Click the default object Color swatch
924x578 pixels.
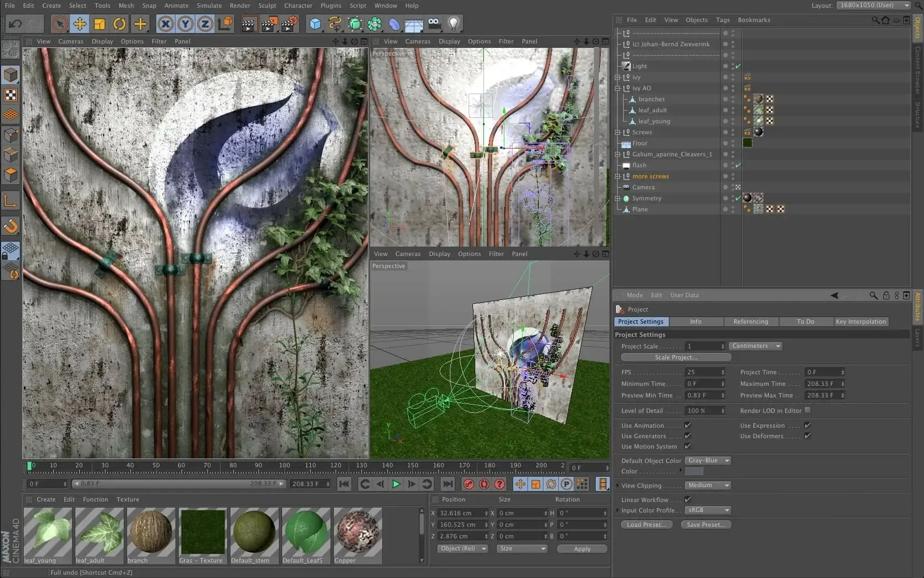(694, 471)
